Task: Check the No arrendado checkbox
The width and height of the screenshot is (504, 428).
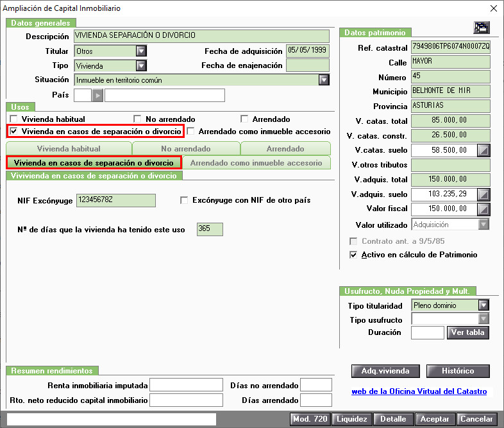Action: click(137, 119)
